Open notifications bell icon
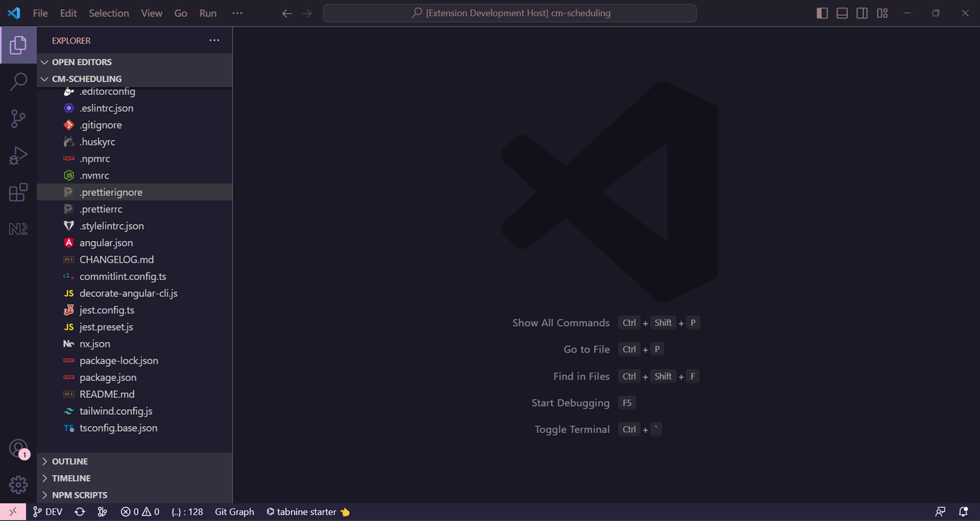The width and height of the screenshot is (980, 521). [963, 512]
